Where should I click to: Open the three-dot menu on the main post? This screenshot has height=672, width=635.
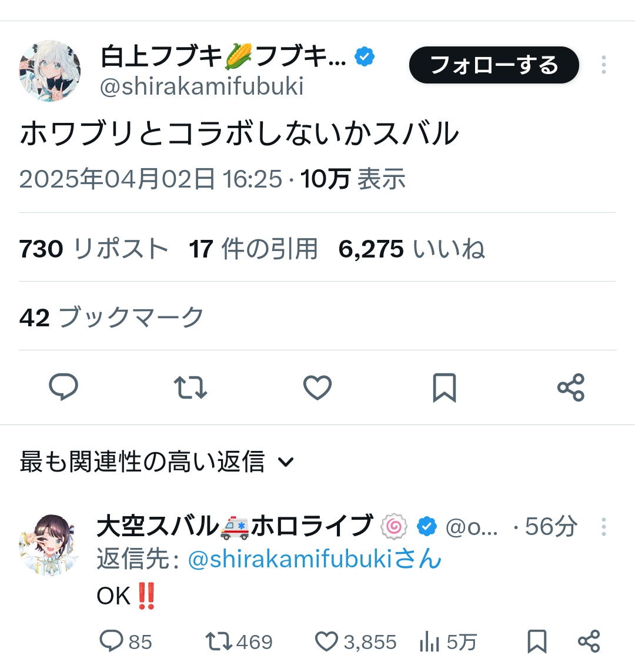point(603,65)
